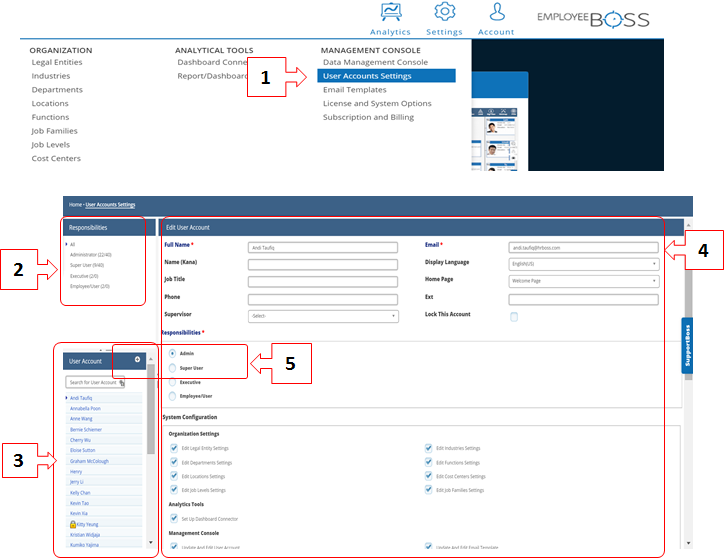Open Departments under Organization
Screen dimensions: 724x558
coord(57,90)
